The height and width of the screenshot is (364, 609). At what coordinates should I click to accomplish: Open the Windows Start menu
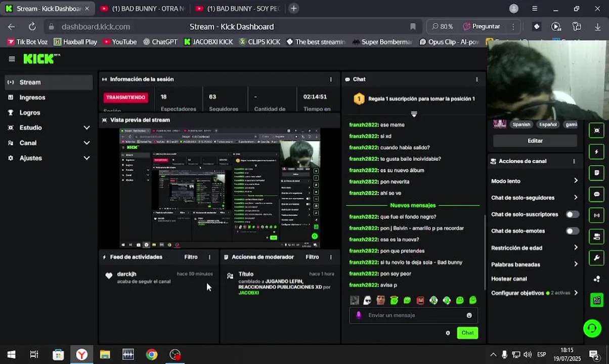11,354
